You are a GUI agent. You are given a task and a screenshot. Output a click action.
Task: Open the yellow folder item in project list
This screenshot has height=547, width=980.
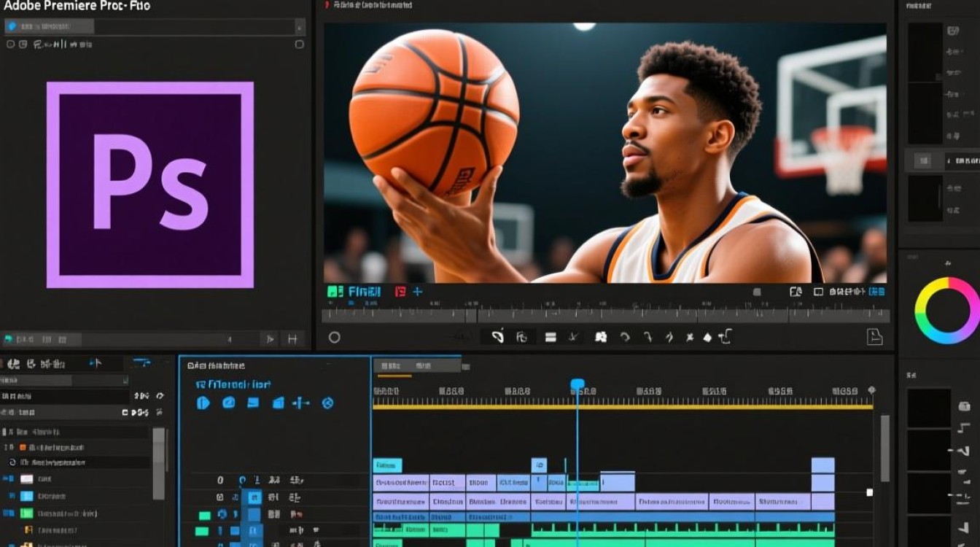pyautogui.click(x=28, y=530)
